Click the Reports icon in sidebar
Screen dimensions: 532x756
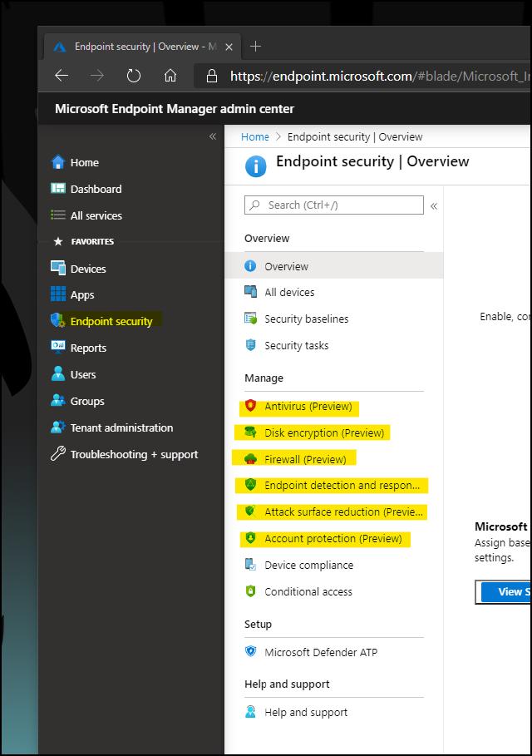(x=58, y=347)
